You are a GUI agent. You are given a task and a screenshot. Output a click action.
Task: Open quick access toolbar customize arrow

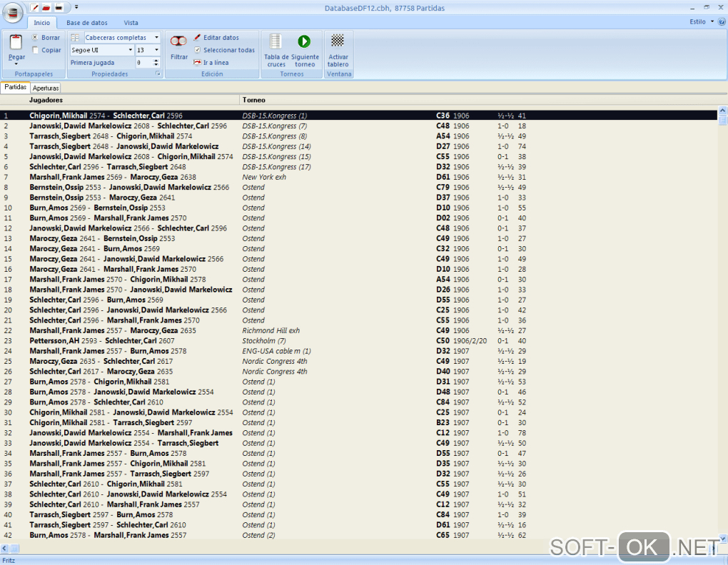click(76, 7)
